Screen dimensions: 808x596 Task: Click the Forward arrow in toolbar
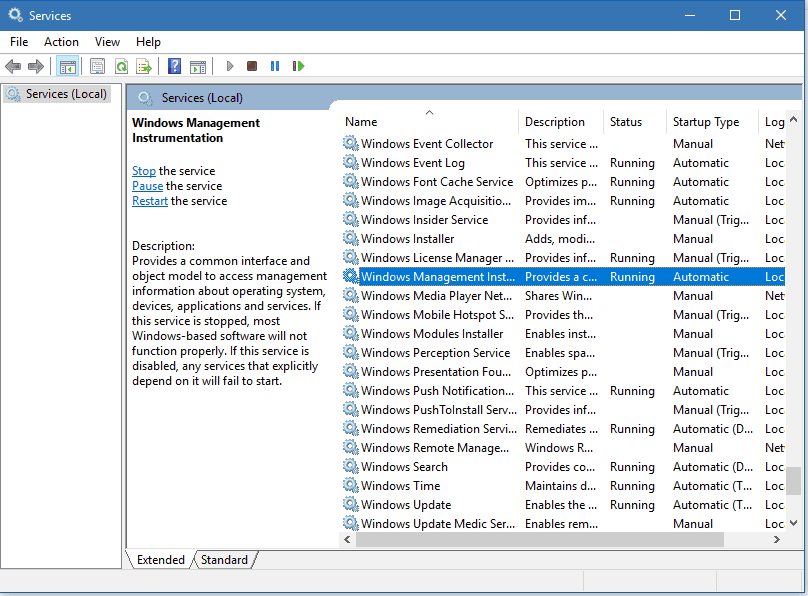(36, 66)
